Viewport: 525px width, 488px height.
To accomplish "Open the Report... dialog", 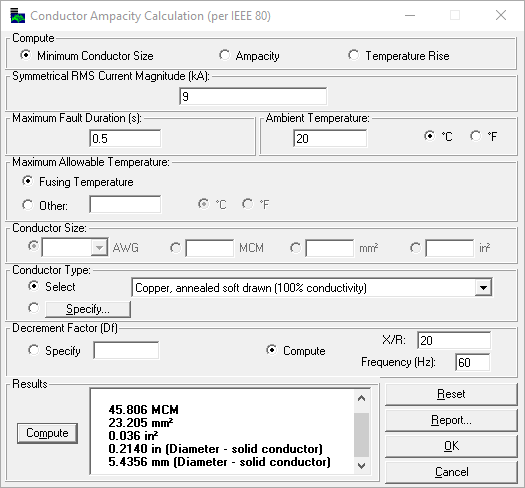I will 451,420.
